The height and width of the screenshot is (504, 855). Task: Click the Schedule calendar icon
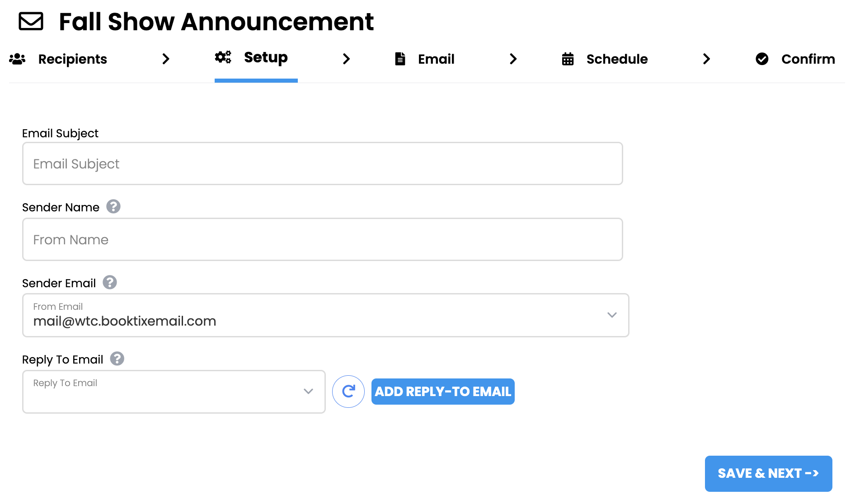click(x=568, y=59)
